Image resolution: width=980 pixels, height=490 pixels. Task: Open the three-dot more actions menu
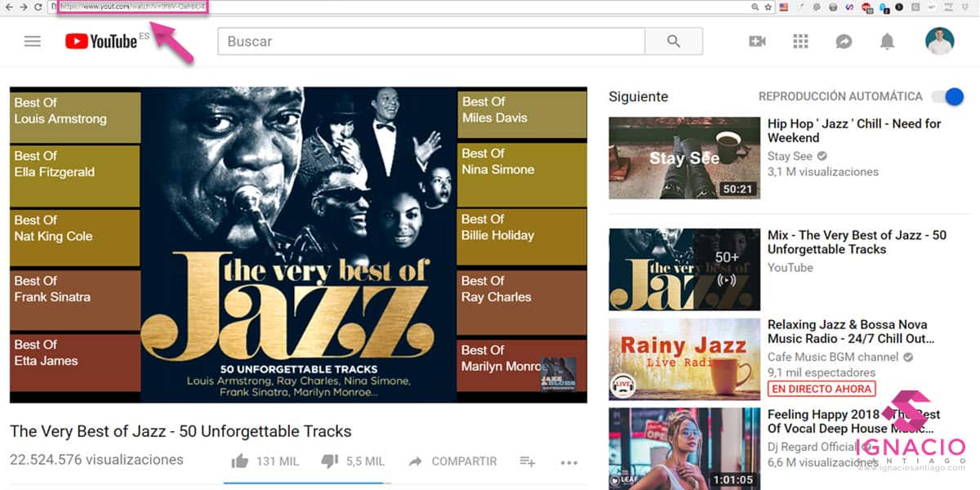click(x=569, y=462)
